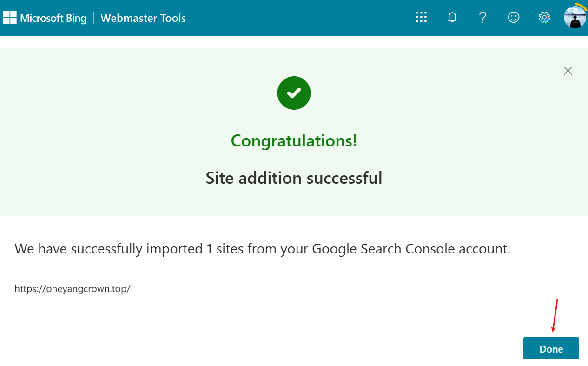Screen dimensions: 588x366
Task: Click the help question mark icon
Action: click(482, 18)
